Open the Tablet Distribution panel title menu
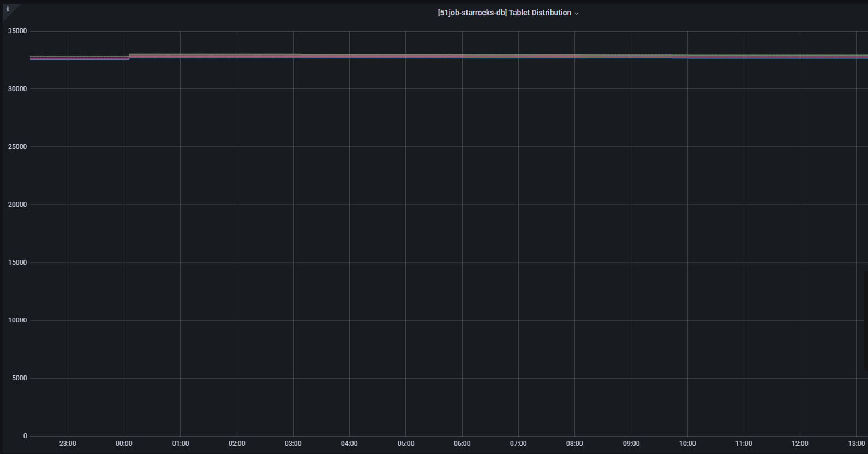Image resolution: width=868 pixels, height=454 pixels. (504, 13)
